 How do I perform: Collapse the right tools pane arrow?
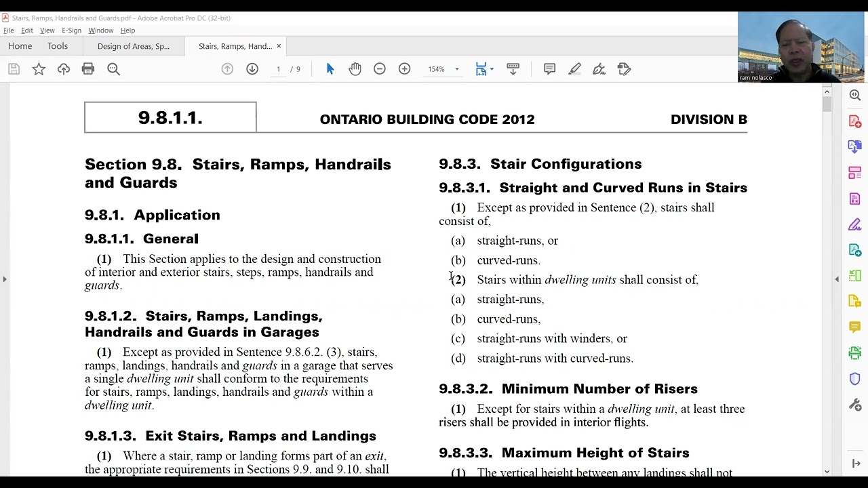pos(837,279)
